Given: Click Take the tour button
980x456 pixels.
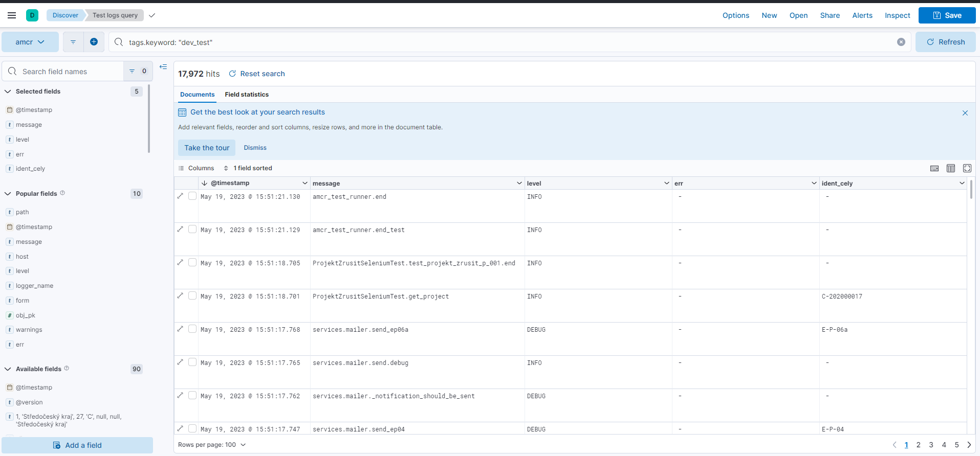Looking at the screenshot, I should pyautogui.click(x=207, y=148).
